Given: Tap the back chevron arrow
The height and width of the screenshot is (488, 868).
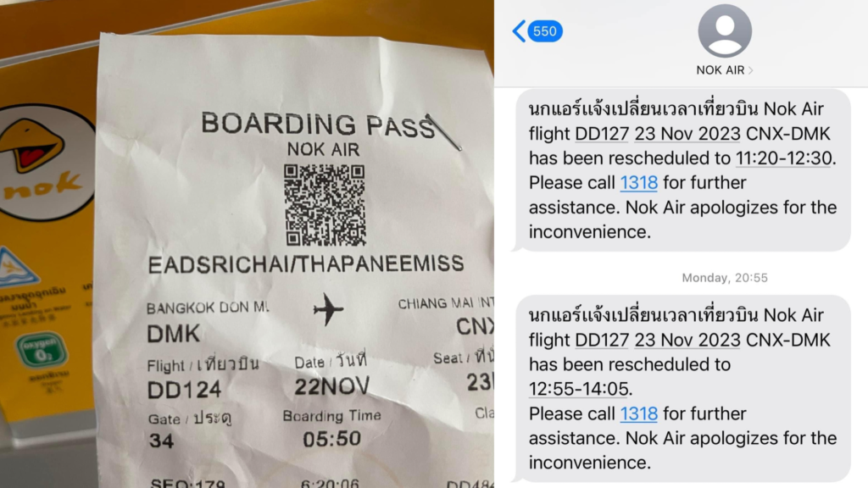Looking at the screenshot, I should click(519, 31).
